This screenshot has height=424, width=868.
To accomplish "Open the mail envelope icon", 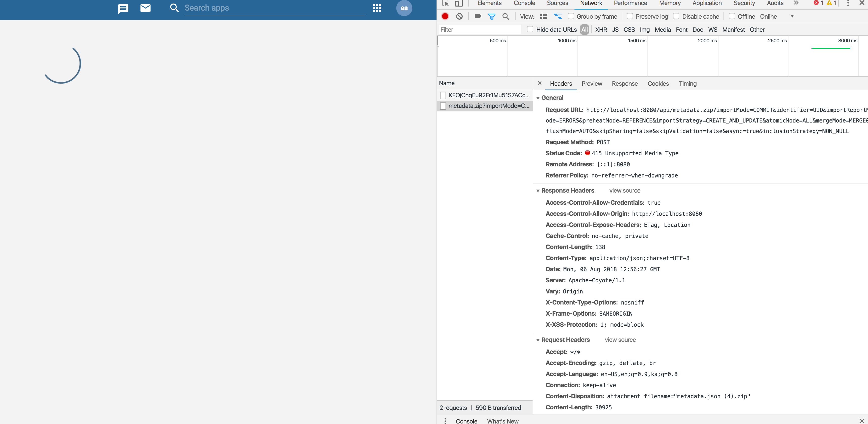I will point(145,8).
